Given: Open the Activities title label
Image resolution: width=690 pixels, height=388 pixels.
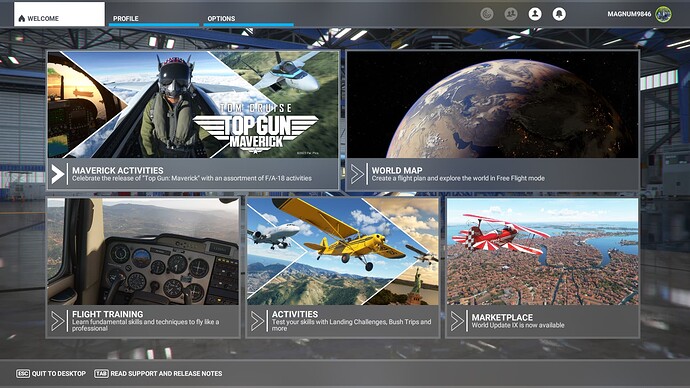Looking at the screenshot, I should pyautogui.click(x=294, y=314).
